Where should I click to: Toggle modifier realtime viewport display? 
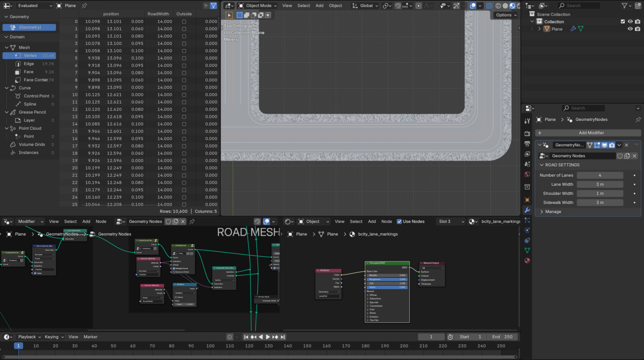(604, 145)
